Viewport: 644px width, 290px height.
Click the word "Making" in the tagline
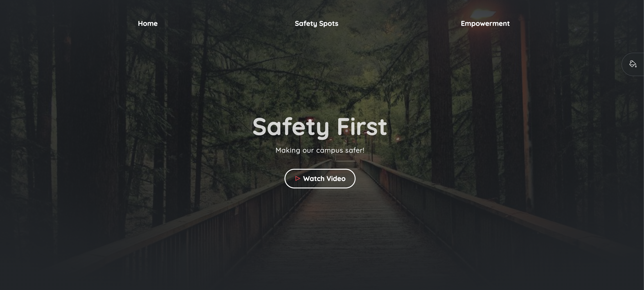coord(288,150)
